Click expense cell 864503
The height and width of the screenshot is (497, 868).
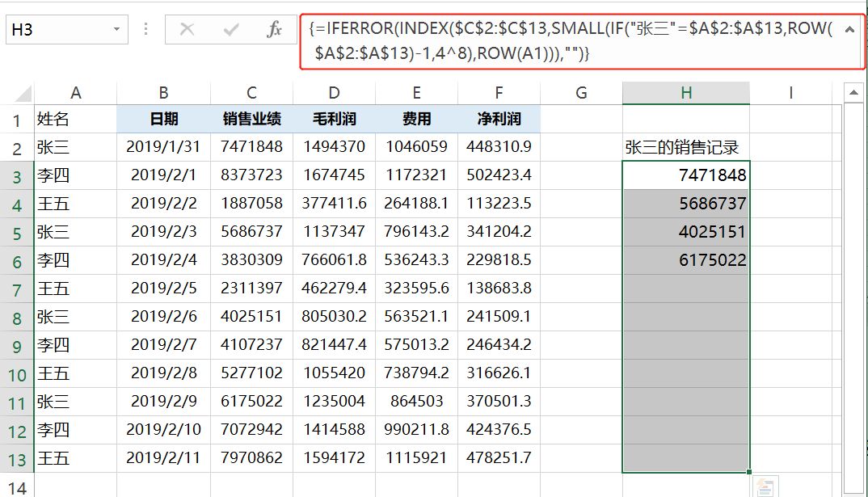tap(417, 402)
